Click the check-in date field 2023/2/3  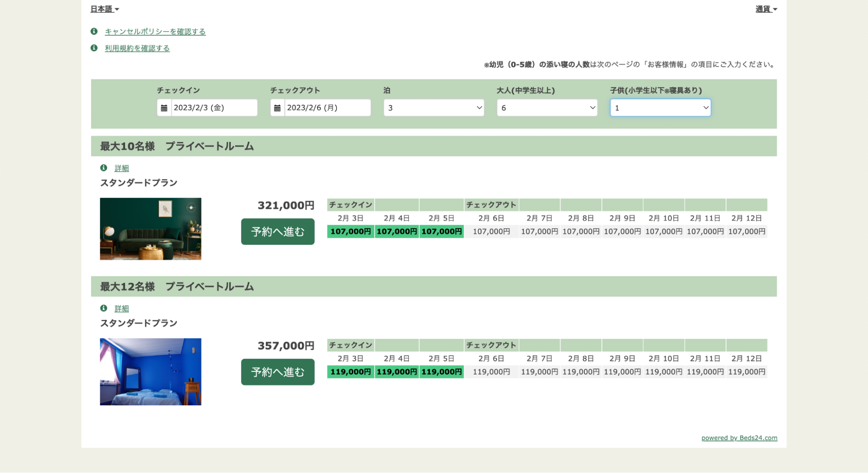click(214, 108)
